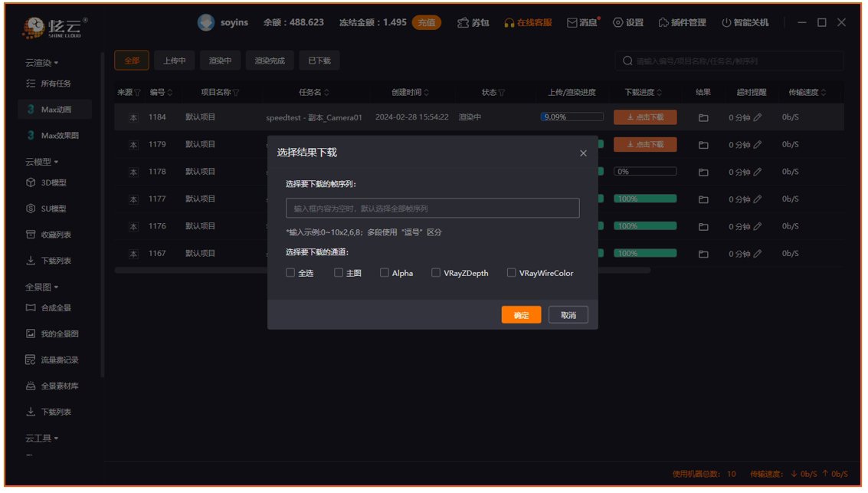The image size is (868, 493).
Task: Select Max效果图 in the sidebar
Action: 59,136
